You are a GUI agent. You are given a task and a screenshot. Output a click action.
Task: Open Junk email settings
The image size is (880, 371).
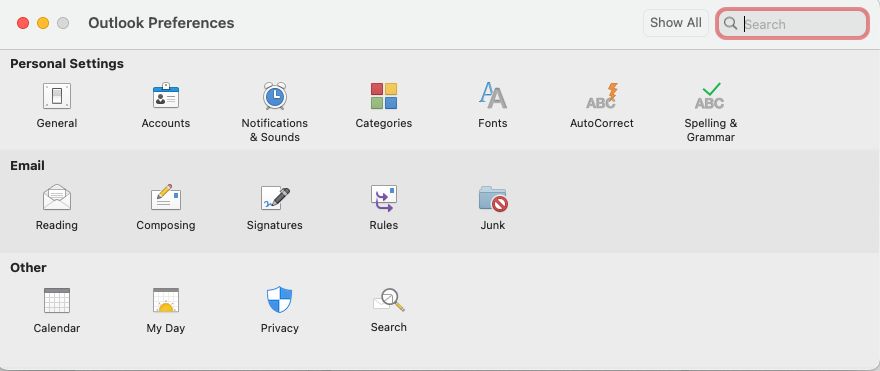(x=493, y=199)
